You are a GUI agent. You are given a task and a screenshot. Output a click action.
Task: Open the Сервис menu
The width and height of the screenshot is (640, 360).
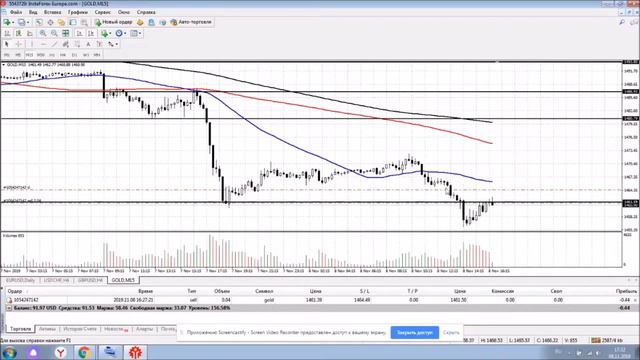[102, 12]
